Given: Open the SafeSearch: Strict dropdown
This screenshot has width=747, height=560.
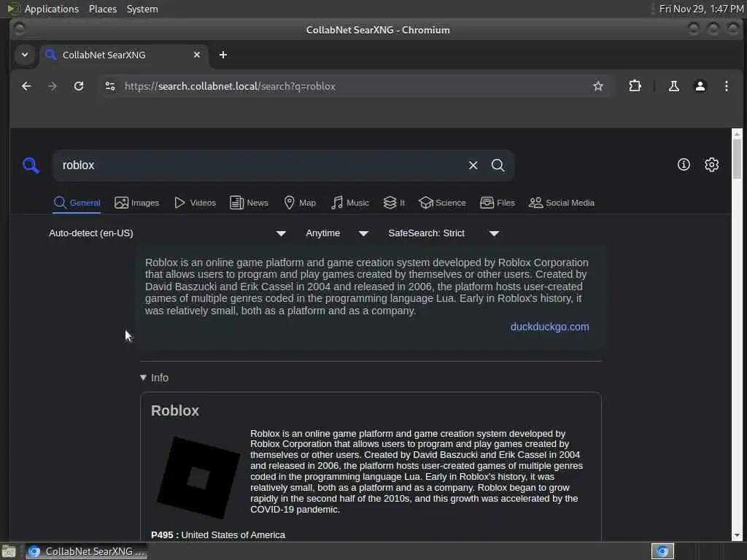Looking at the screenshot, I should click(x=444, y=233).
